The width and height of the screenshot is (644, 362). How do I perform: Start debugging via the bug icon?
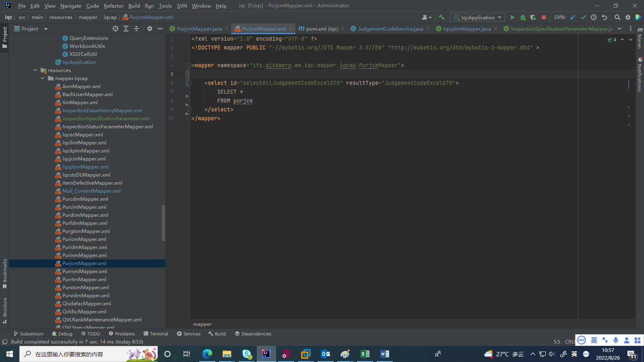click(522, 17)
